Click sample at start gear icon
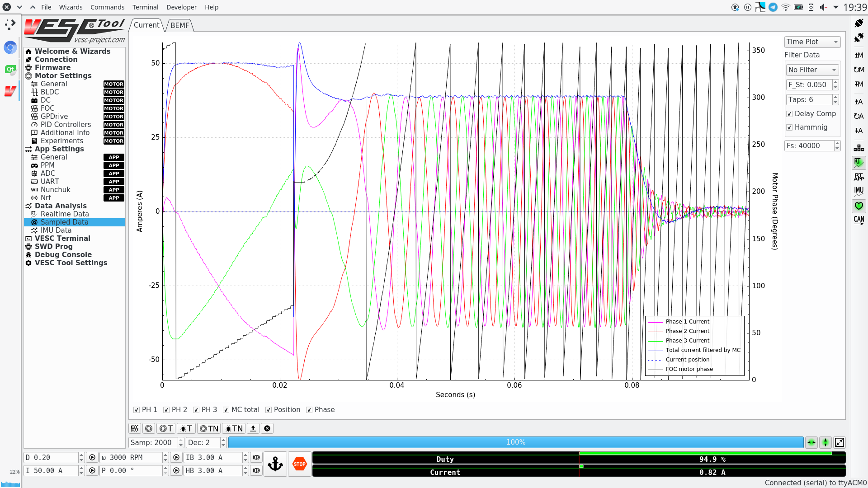 149,428
